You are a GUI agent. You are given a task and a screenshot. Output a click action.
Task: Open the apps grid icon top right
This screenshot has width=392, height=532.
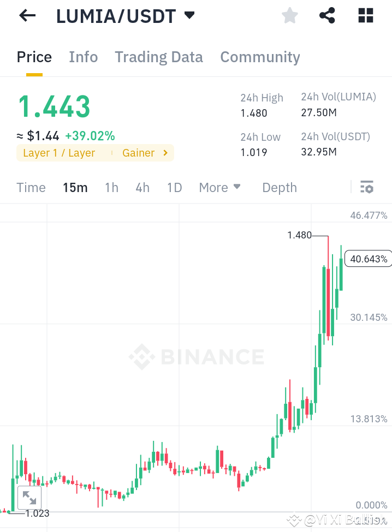coord(365,15)
